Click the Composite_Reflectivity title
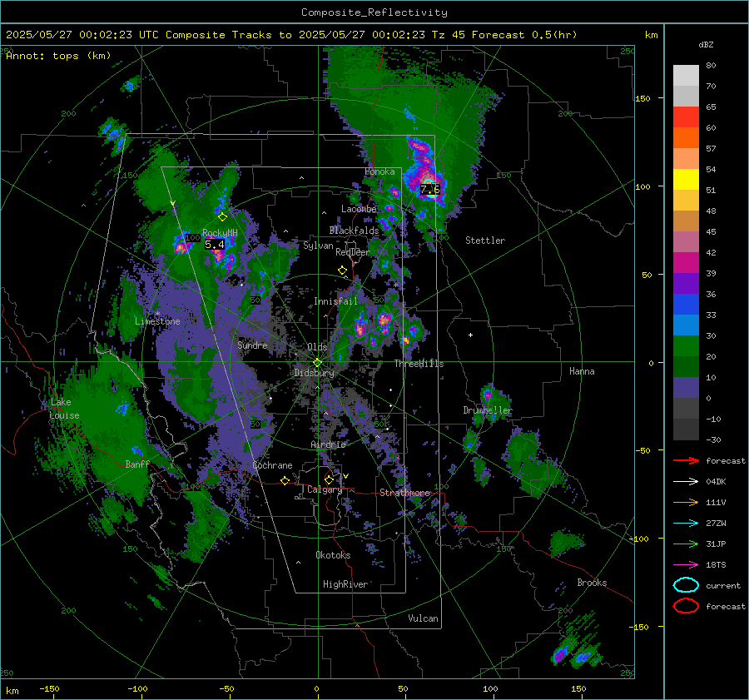The width and height of the screenshot is (749, 700). click(x=374, y=12)
